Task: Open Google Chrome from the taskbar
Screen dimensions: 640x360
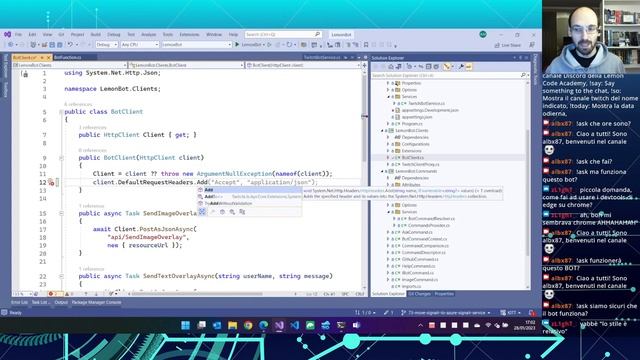Action: tap(248, 325)
